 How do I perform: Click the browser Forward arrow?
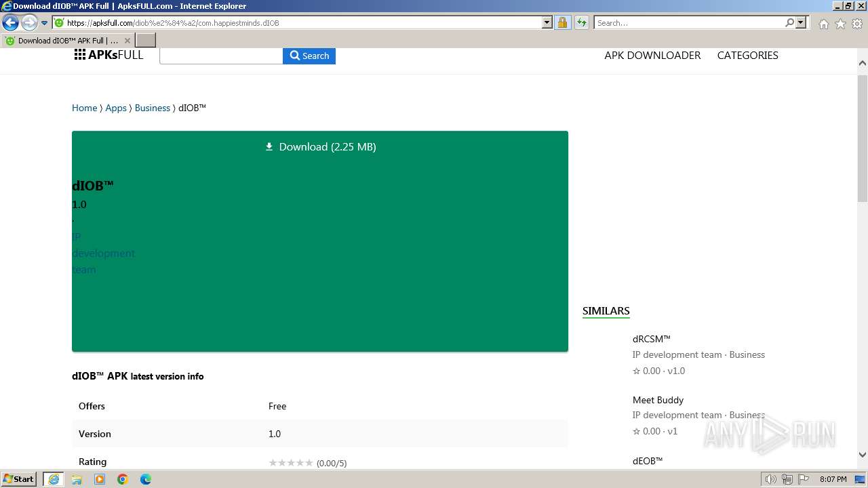[29, 23]
